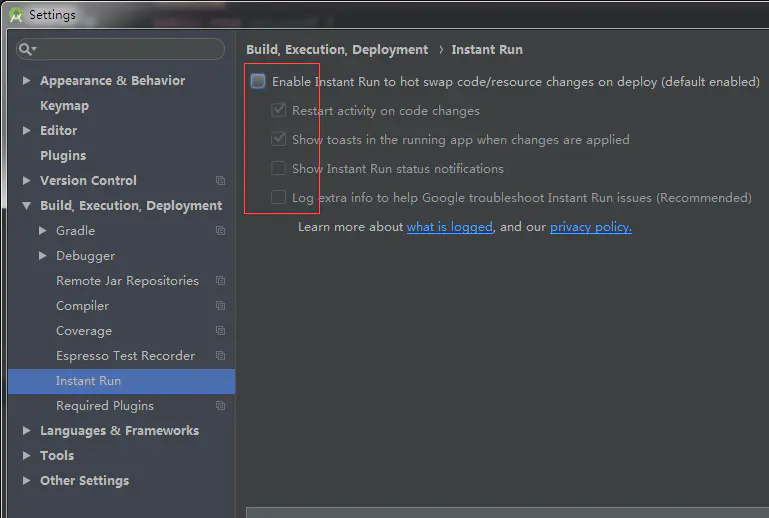Click project-level icon beside Version Control
This screenshot has height=518, width=769.
(221, 181)
